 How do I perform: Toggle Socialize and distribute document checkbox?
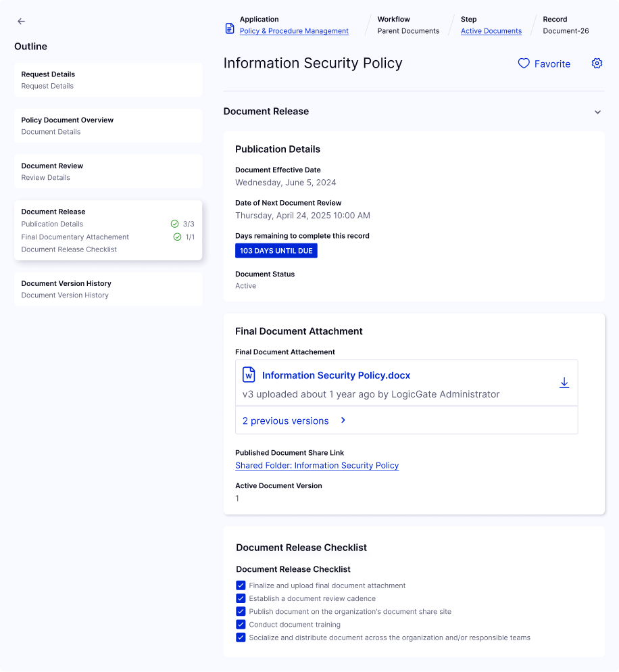point(241,638)
